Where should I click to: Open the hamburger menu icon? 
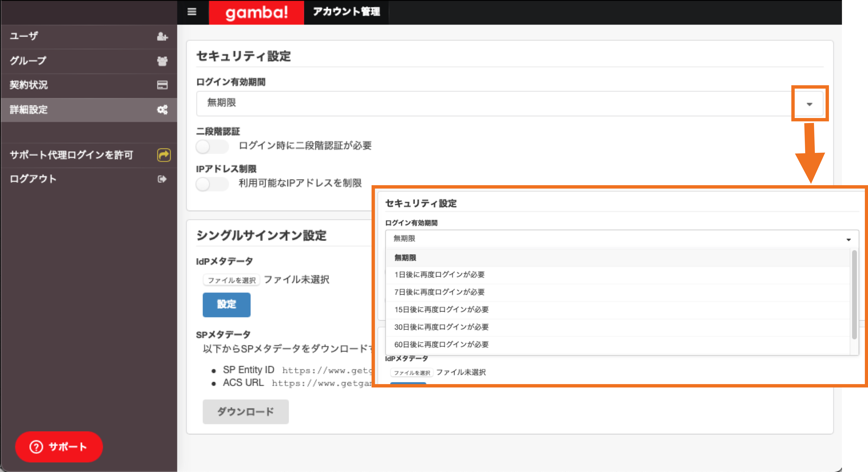192,12
